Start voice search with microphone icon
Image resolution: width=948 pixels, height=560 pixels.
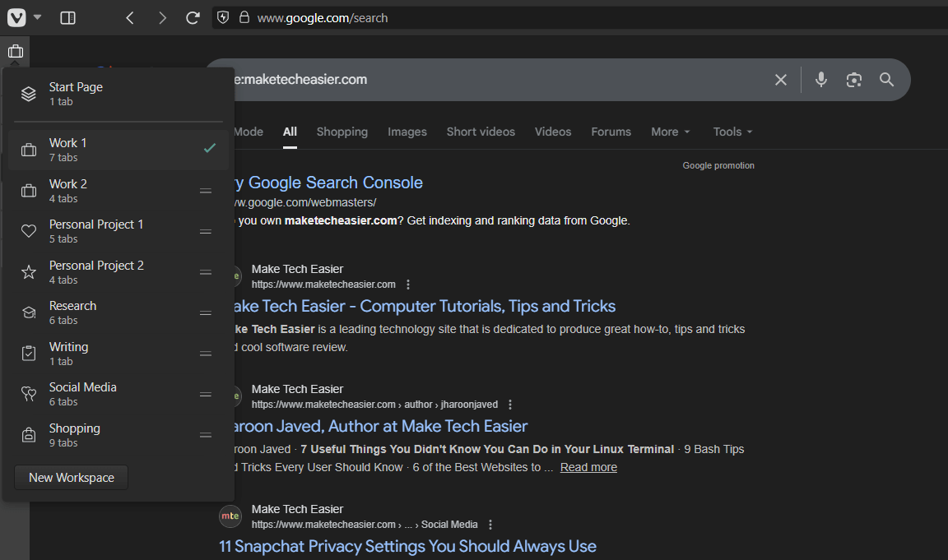tap(820, 80)
